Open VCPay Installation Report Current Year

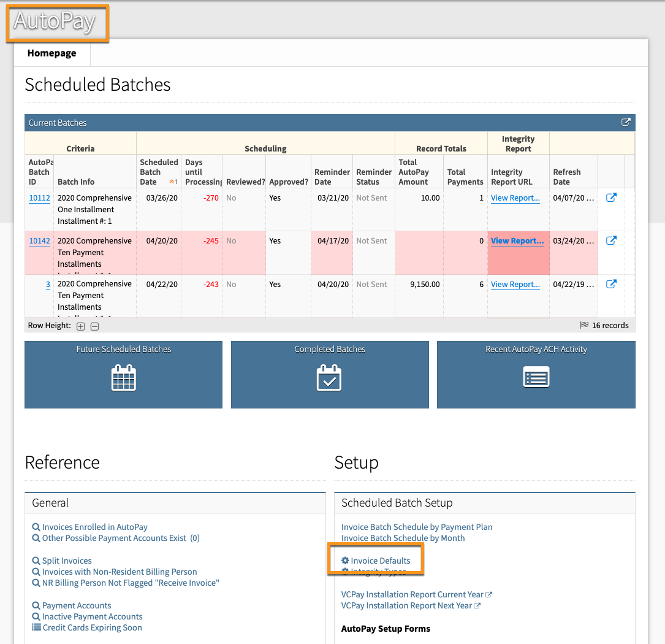[412, 594]
